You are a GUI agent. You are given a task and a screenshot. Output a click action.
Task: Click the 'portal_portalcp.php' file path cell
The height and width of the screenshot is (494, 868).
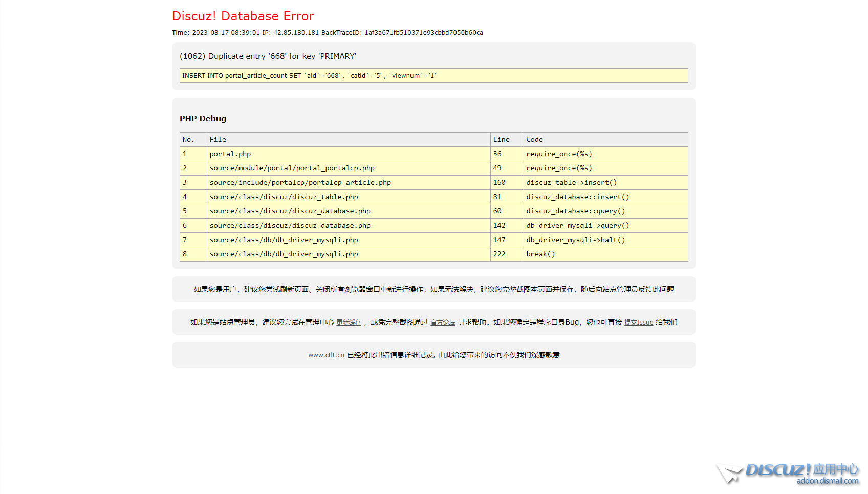[349, 168]
